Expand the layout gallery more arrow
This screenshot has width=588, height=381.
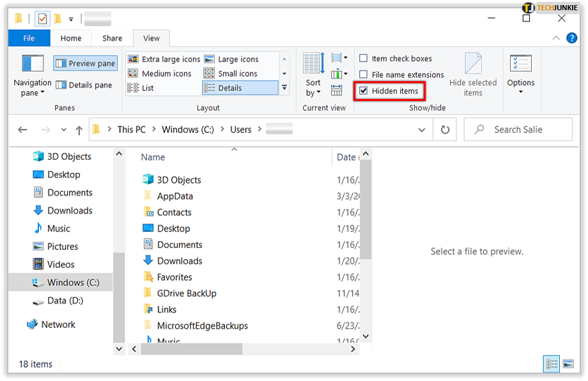tap(284, 88)
